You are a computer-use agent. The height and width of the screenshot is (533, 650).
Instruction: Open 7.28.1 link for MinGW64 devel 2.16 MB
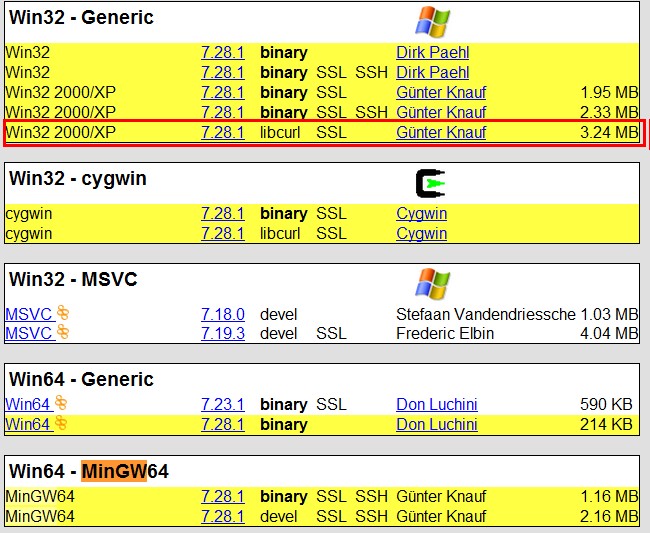(x=223, y=516)
